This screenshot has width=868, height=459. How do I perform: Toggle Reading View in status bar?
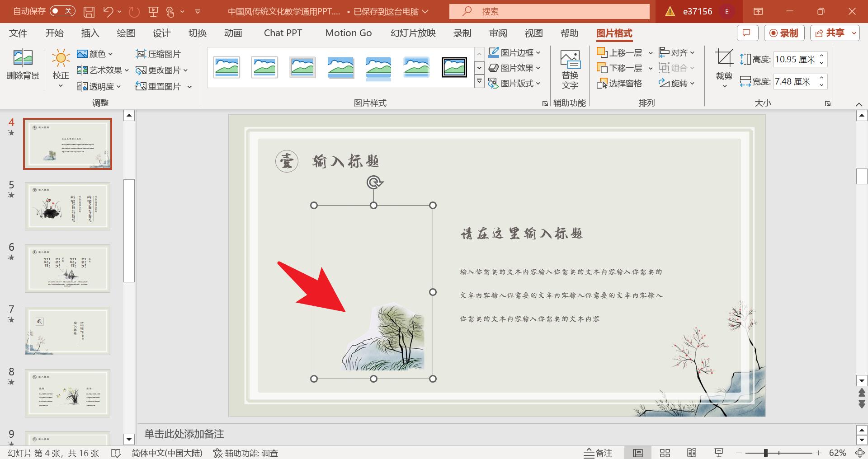point(692,453)
